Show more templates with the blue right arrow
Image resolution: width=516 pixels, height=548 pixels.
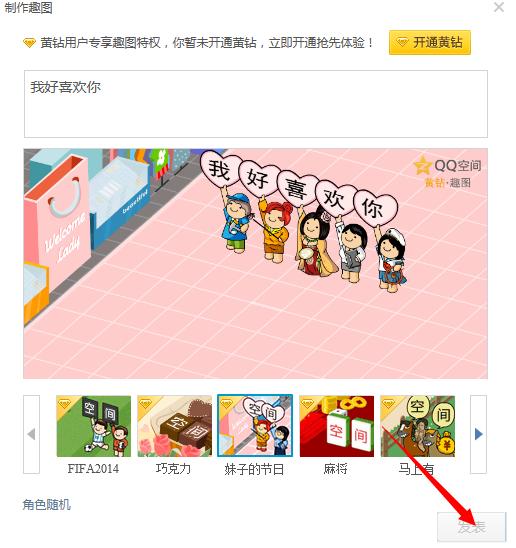(x=479, y=434)
